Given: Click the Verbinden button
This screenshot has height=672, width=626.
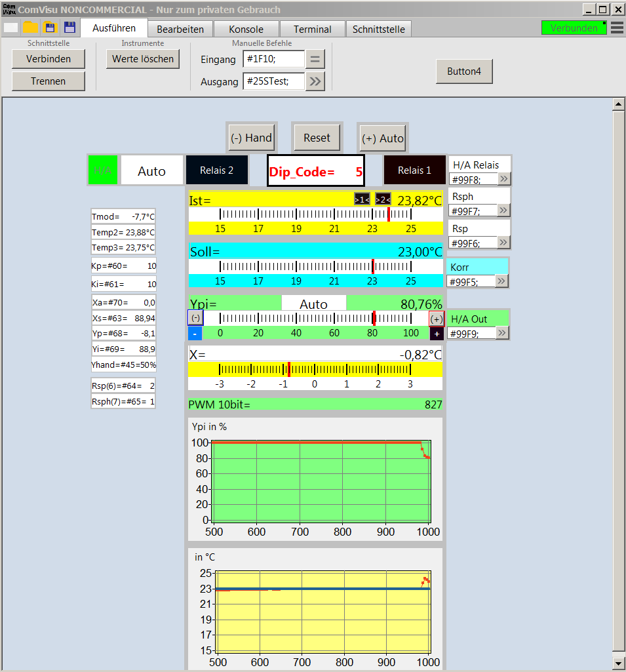Looking at the screenshot, I should (49, 59).
